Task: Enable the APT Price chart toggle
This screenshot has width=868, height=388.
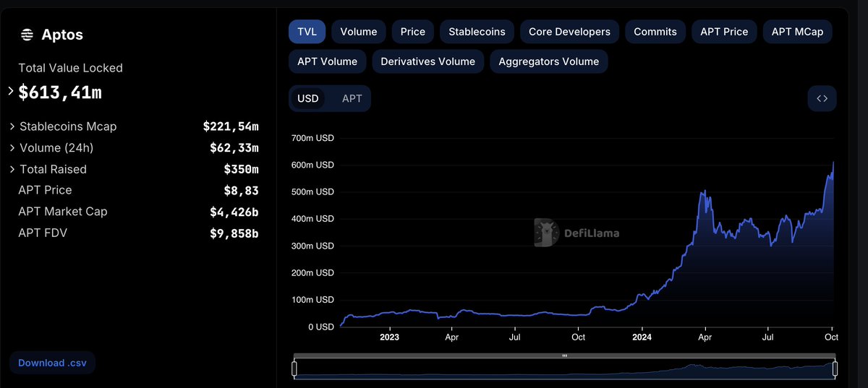Action: (x=724, y=32)
